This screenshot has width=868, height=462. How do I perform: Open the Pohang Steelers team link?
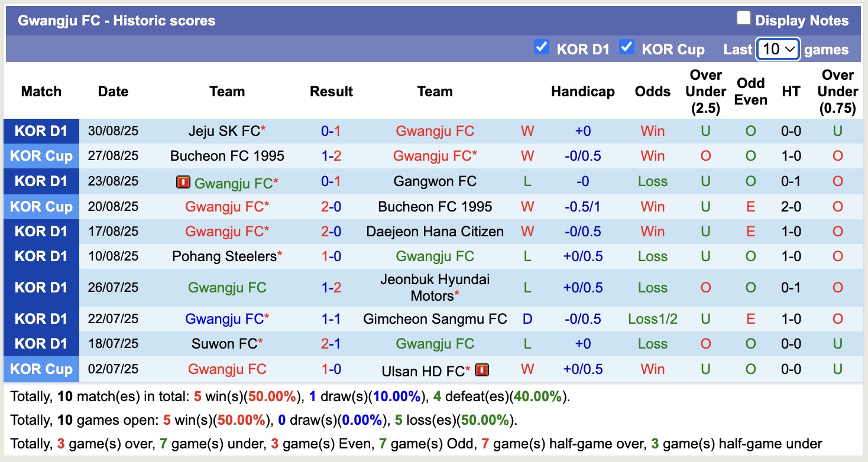224,256
